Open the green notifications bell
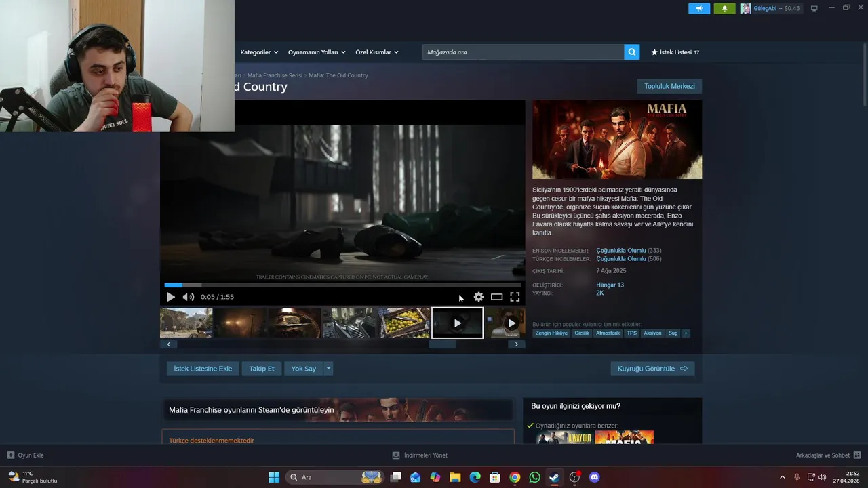The height and width of the screenshot is (488, 868). click(724, 8)
